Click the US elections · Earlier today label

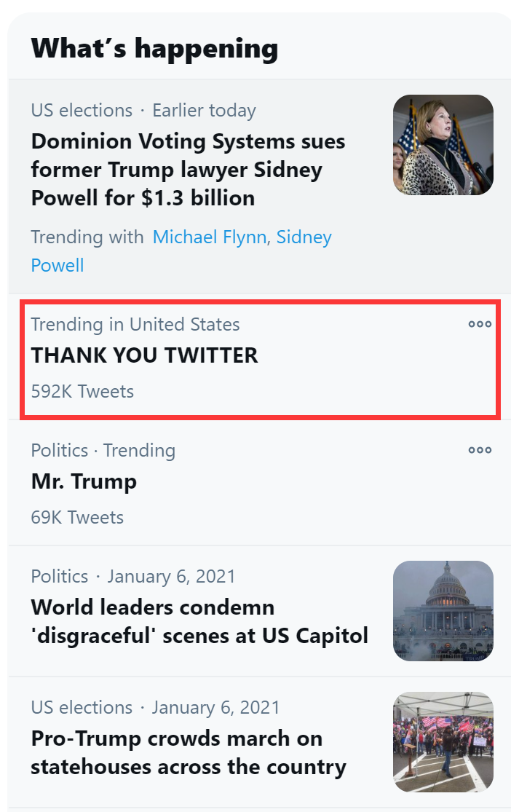143,111
